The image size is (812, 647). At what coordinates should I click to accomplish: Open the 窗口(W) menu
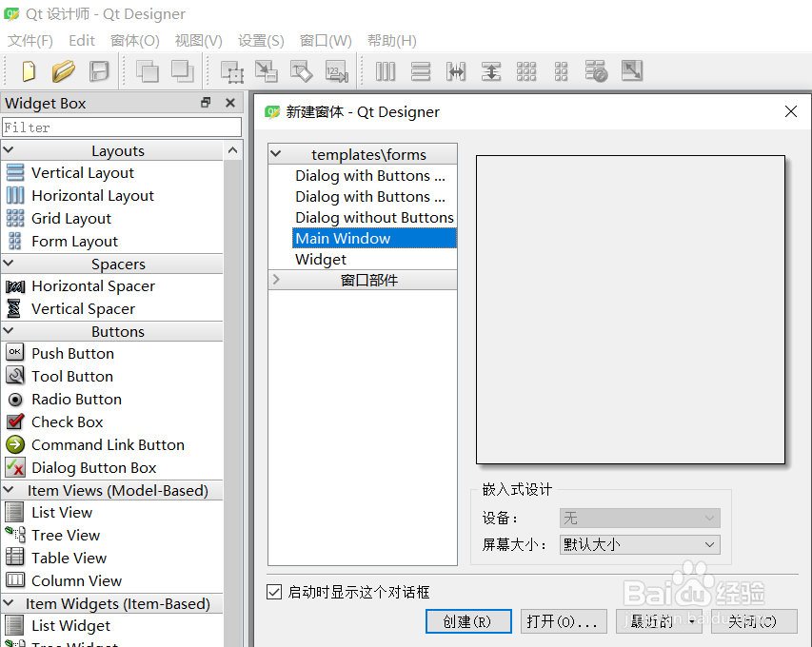(326, 40)
